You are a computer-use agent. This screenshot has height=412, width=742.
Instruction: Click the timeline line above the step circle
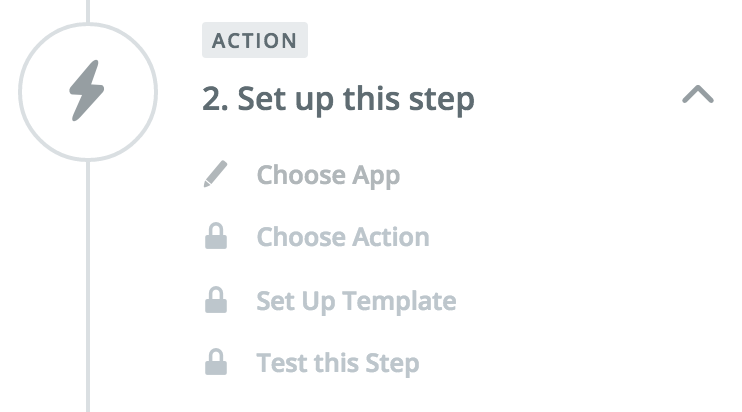[x=88, y=12]
